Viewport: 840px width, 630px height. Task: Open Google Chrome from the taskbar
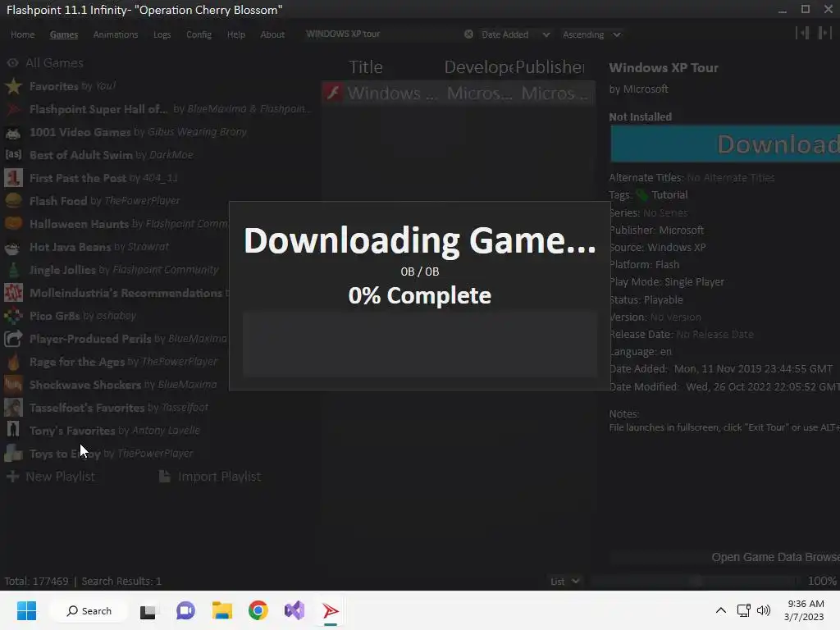click(258, 610)
